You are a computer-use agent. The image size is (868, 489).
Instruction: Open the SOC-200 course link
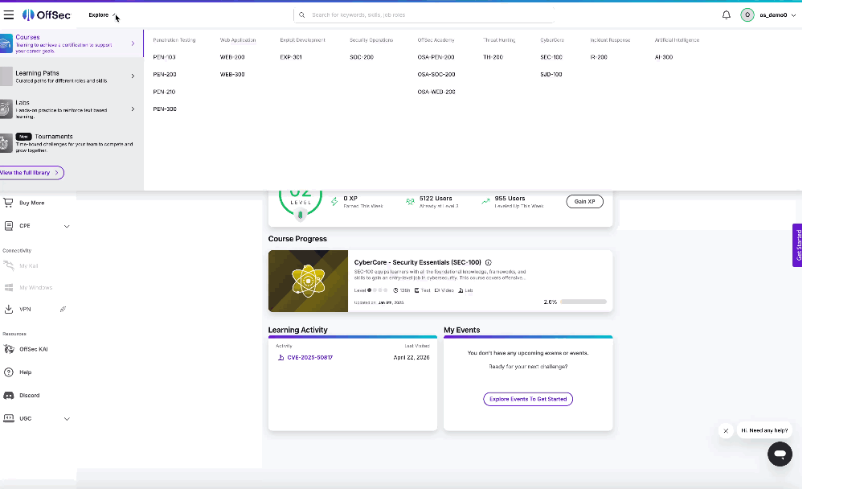tap(362, 57)
